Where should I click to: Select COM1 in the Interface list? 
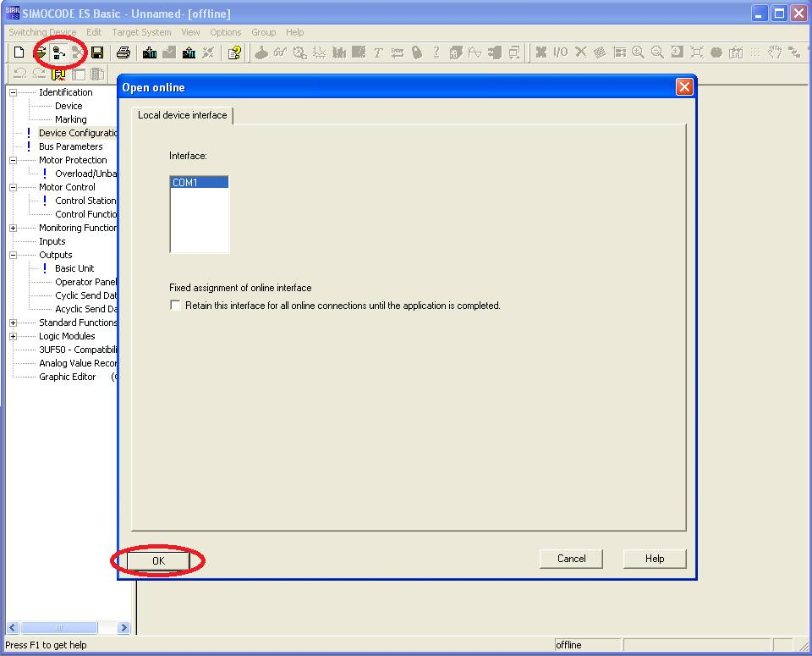pos(199,182)
